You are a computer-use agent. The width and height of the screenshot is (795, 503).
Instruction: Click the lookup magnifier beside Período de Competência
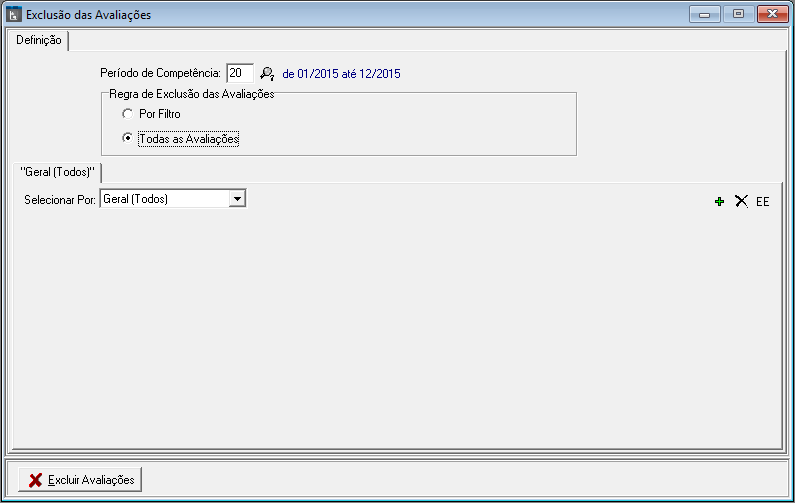[267, 73]
